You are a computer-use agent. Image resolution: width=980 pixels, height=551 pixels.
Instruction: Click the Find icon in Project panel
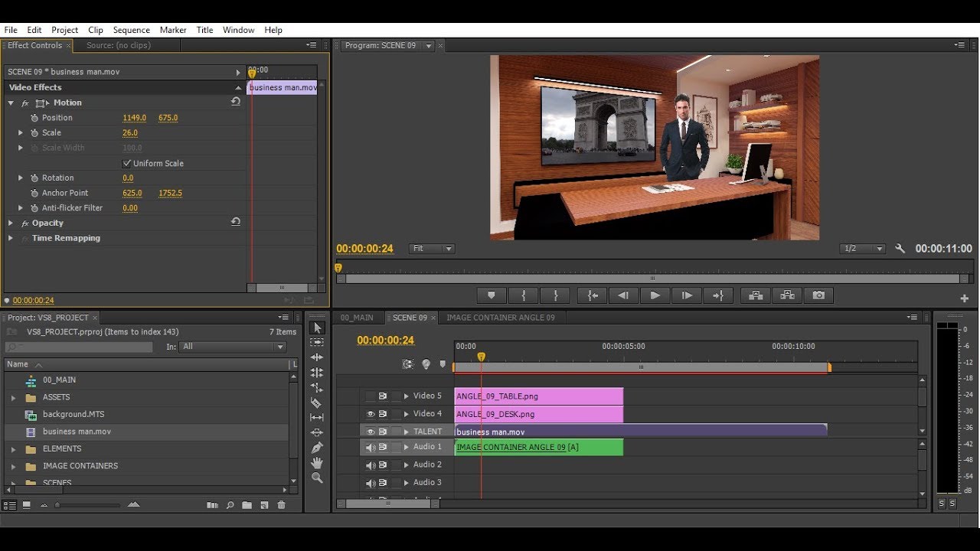pos(230,505)
